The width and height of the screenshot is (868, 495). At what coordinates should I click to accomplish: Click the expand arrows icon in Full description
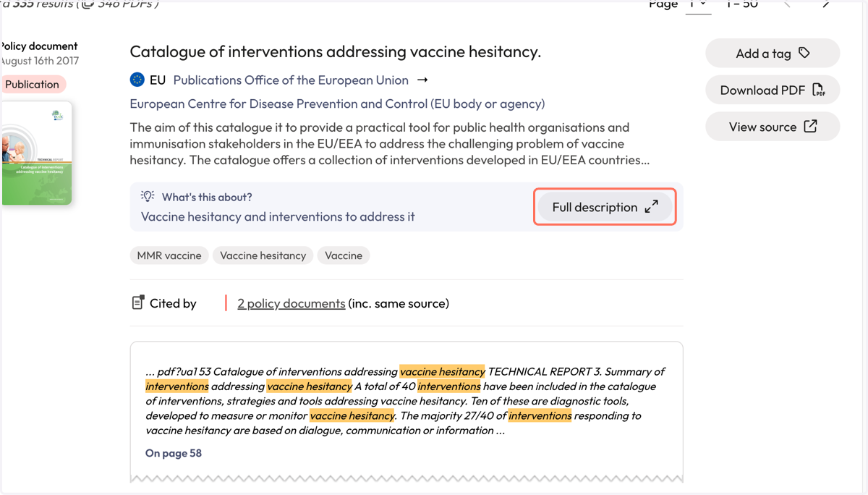pos(652,207)
